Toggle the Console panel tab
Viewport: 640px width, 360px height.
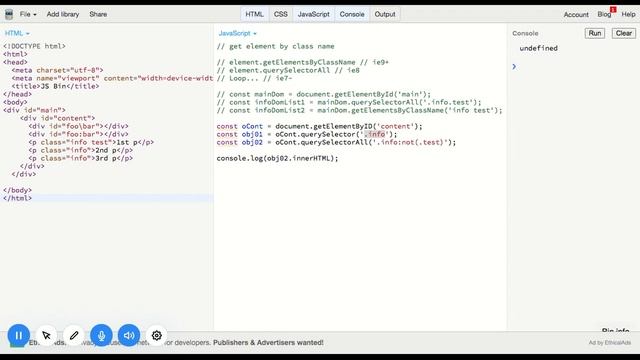352,14
